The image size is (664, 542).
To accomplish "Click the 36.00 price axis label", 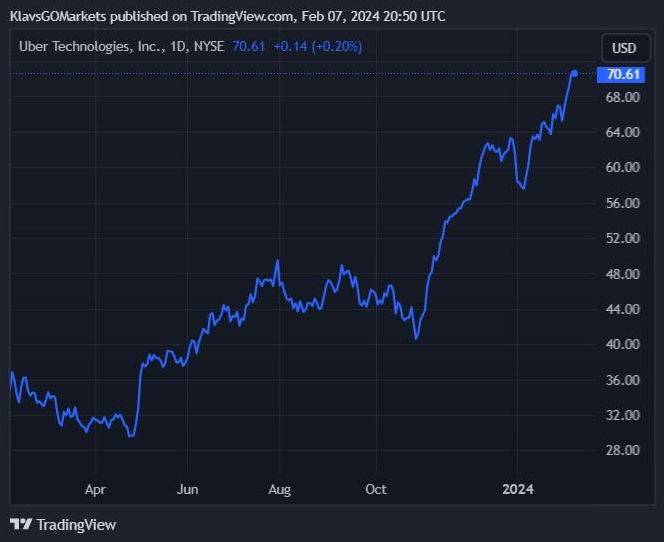I will click(622, 380).
